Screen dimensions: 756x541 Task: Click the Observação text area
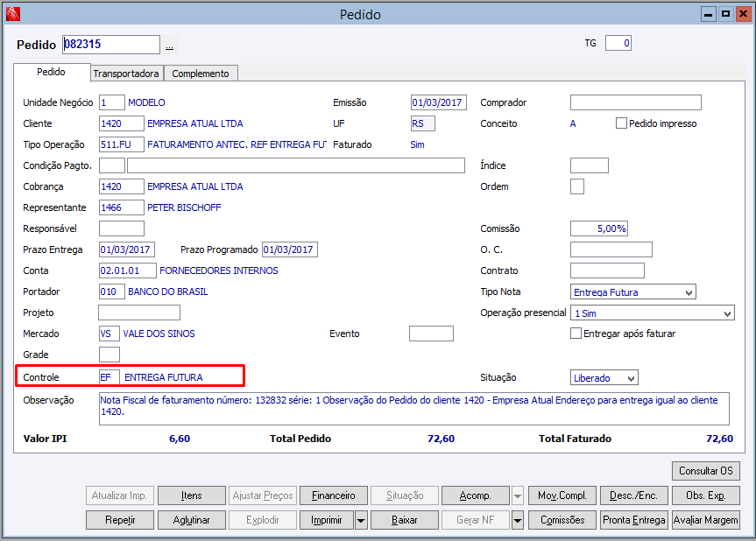click(414, 409)
